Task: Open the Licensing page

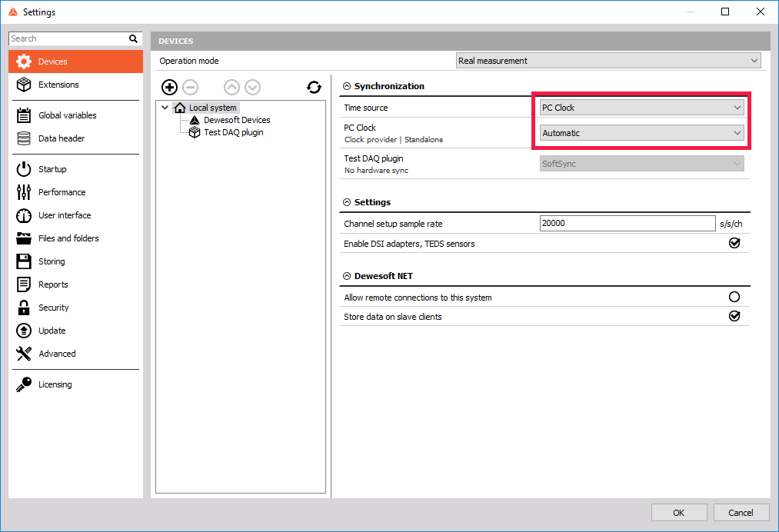Action: click(75, 384)
